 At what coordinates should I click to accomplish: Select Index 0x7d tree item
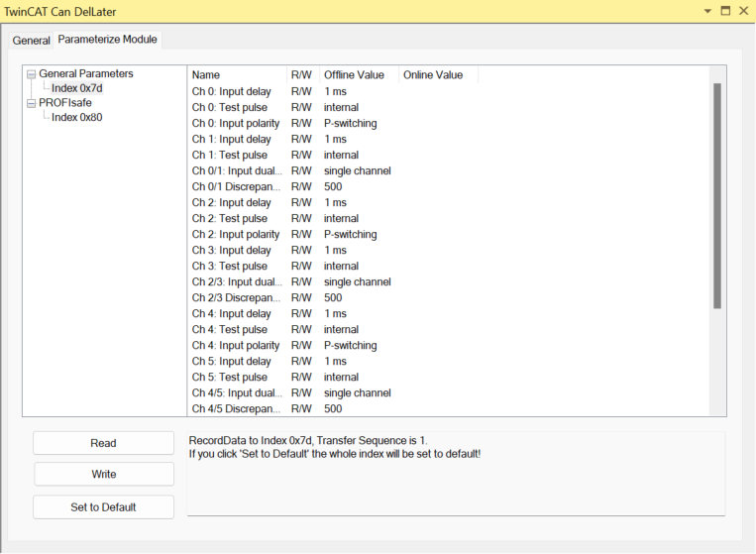pos(76,88)
